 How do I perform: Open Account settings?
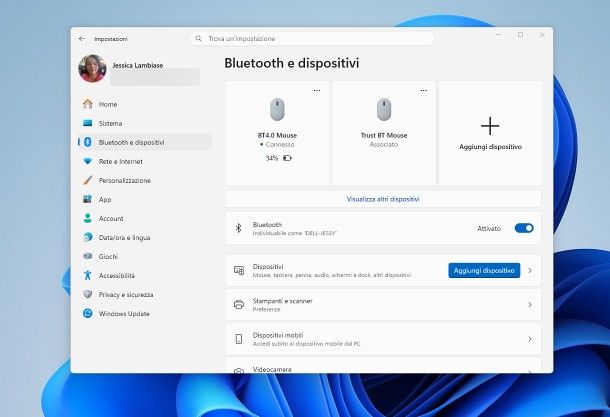(x=145, y=219)
